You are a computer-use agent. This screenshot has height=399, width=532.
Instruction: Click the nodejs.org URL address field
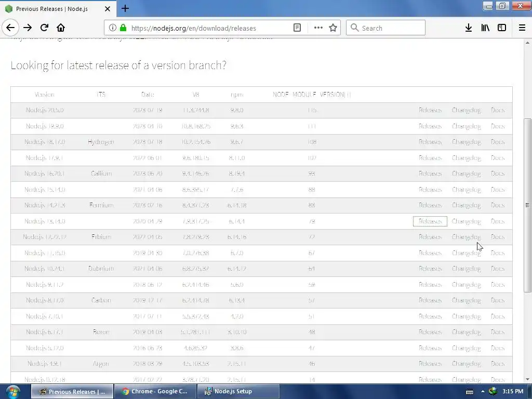coord(193,28)
